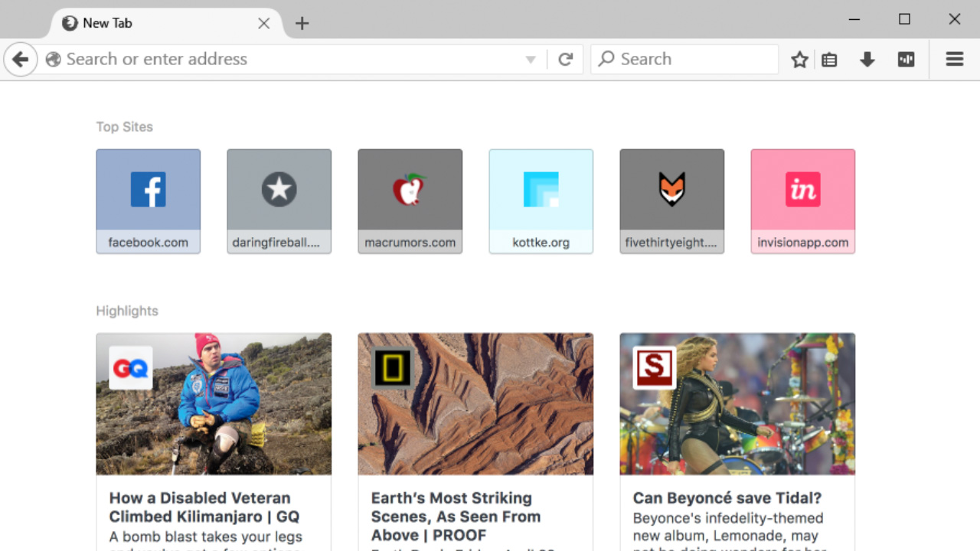Expand the address bar history dropdown

[x=531, y=60]
